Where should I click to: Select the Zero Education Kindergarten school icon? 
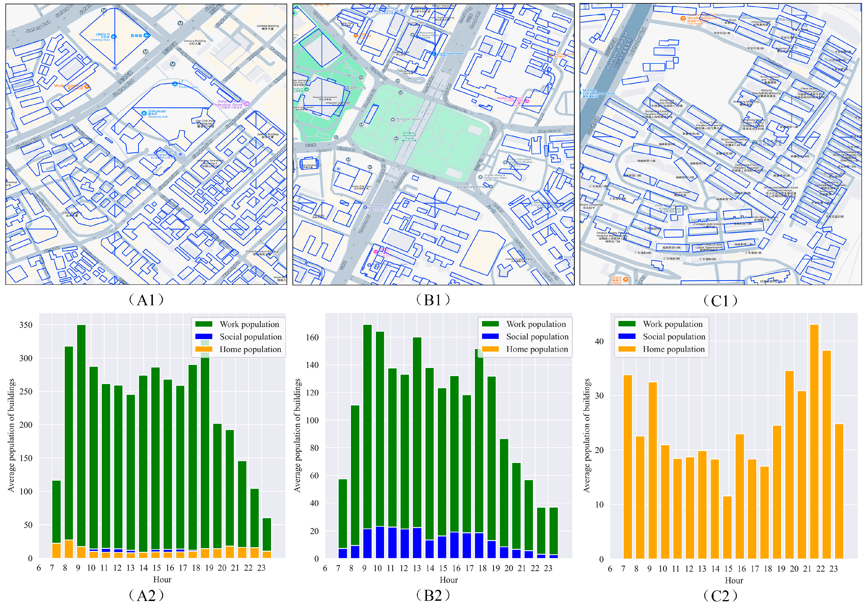pyautogui.click(x=685, y=207)
